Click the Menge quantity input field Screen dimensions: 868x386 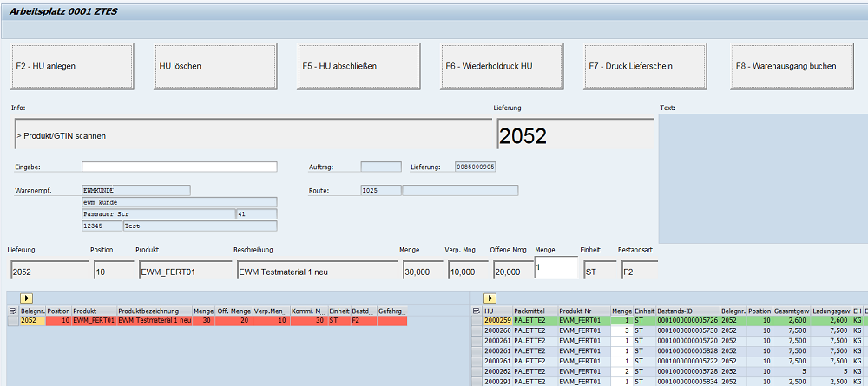556,267
